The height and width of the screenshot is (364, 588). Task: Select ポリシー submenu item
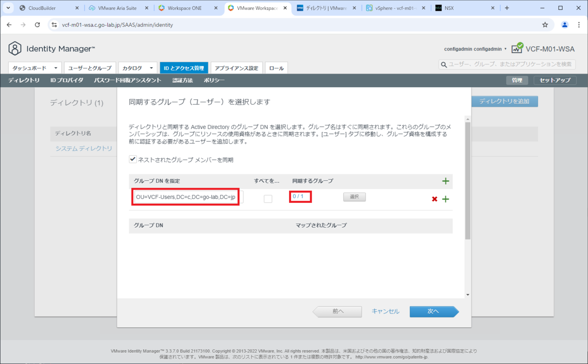click(214, 80)
